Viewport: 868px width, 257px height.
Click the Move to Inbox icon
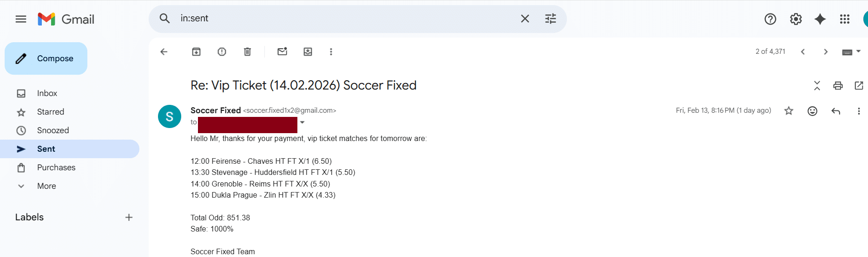[x=308, y=52]
